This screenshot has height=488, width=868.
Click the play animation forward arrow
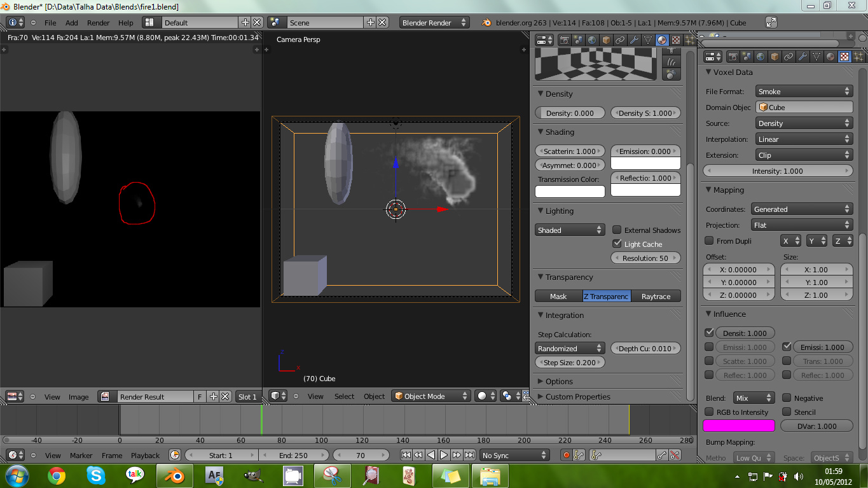pyautogui.click(x=444, y=455)
